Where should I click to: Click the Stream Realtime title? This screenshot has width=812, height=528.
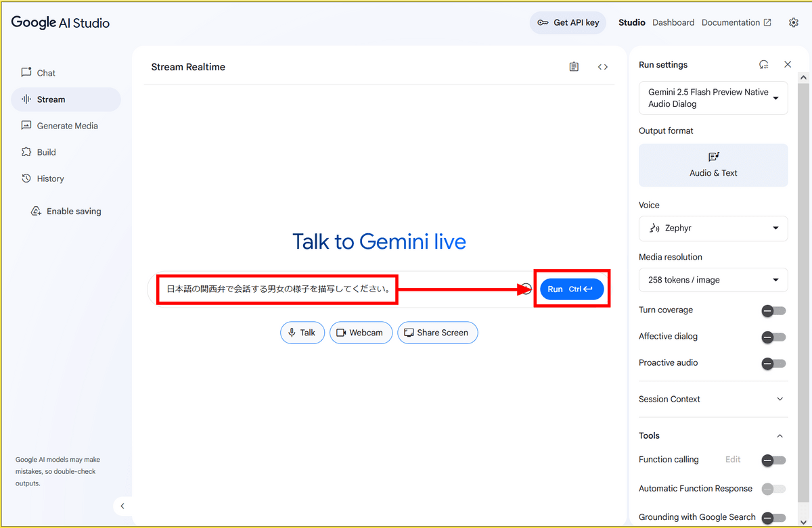tap(188, 67)
